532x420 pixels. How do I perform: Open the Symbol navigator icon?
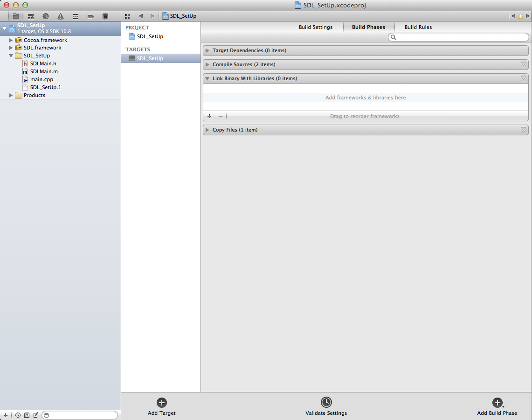tap(30, 16)
